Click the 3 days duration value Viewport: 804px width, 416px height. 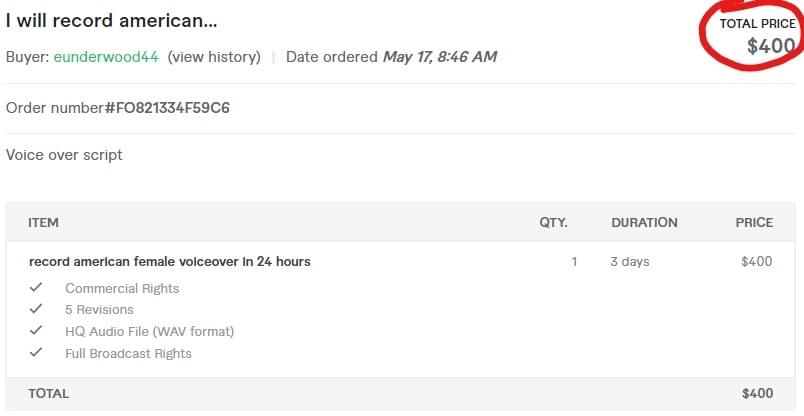coord(630,262)
